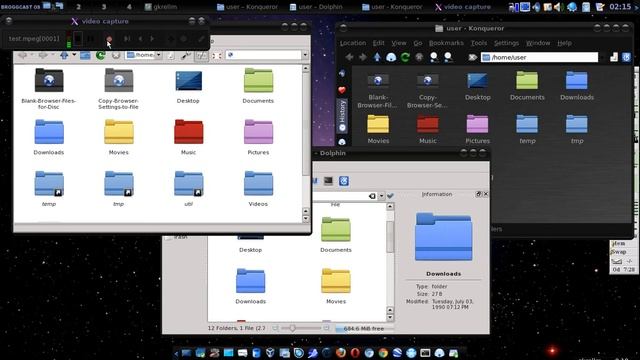The height and width of the screenshot is (360, 640).
Task: Open the Go menu in Konqueror
Action: (x=418, y=43)
